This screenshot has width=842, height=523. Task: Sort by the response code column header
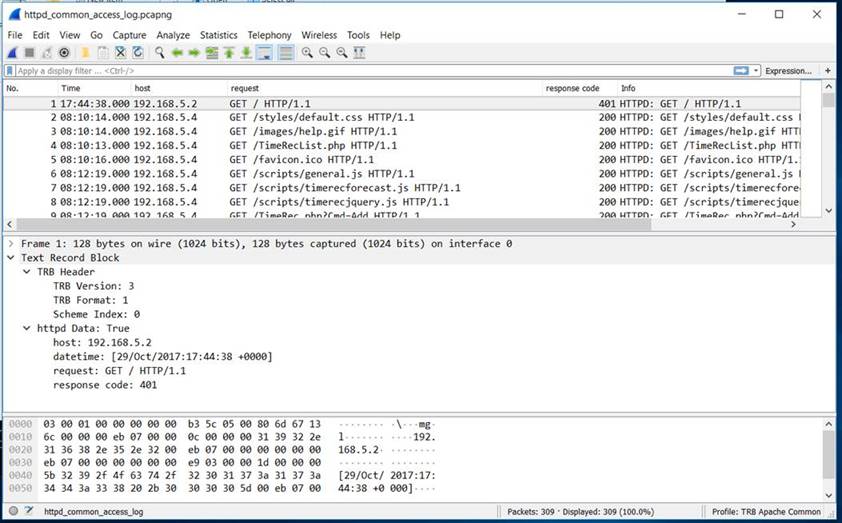(x=579, y=88)
